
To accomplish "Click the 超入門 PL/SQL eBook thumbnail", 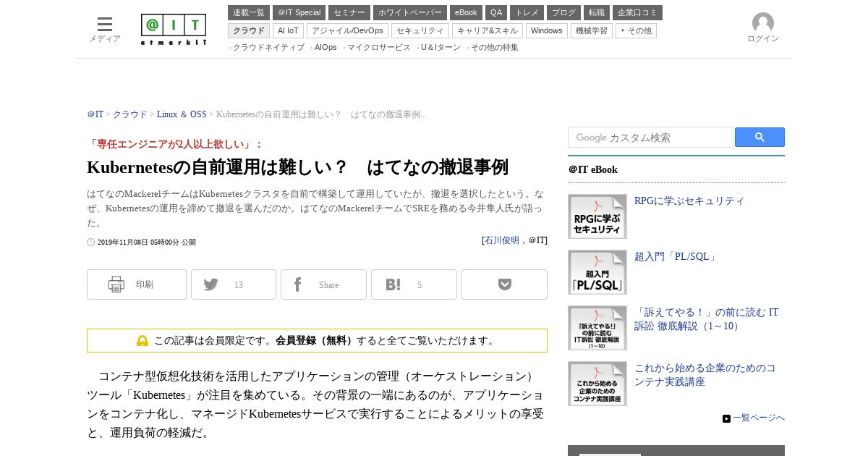I will [597, 272].
